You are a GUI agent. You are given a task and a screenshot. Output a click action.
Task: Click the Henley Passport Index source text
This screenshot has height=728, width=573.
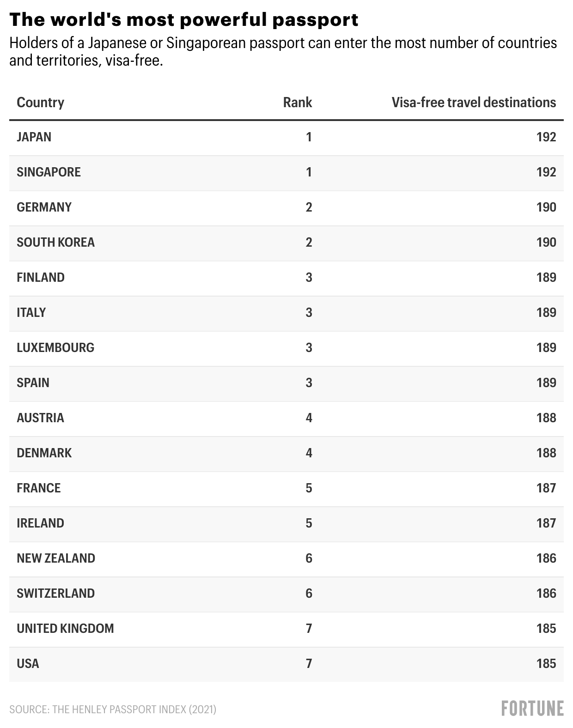coord(113,709)
